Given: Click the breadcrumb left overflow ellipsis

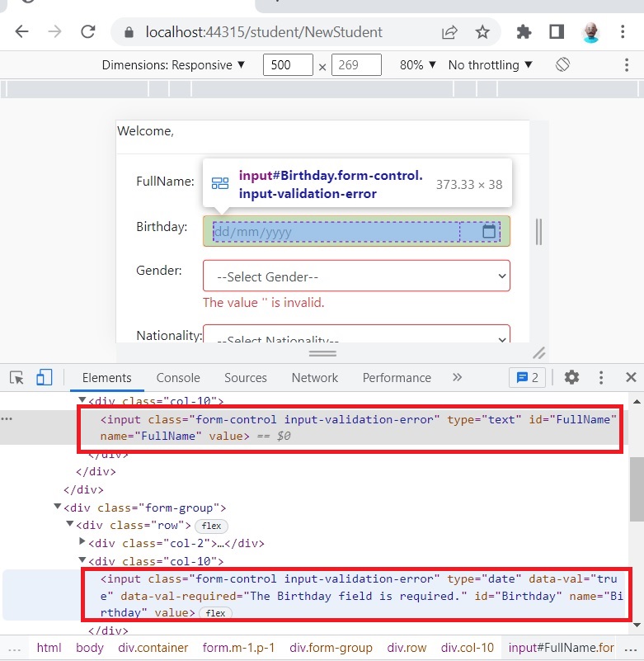Looking at the screenshot, I should [x=14, y=648].
